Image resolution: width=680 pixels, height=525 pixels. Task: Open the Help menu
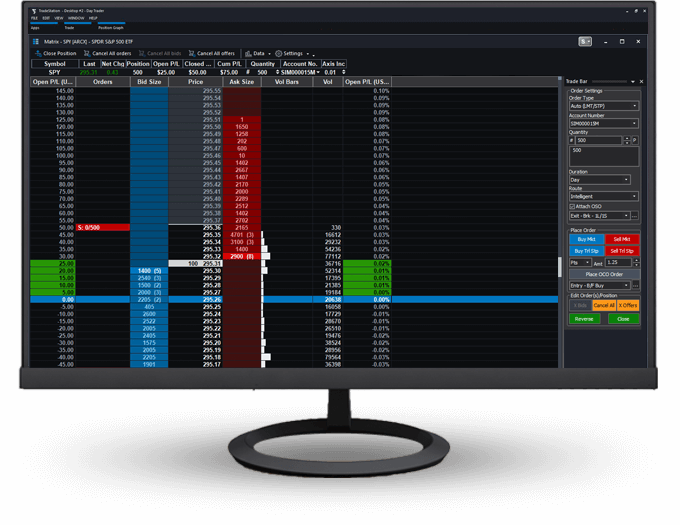93,18
